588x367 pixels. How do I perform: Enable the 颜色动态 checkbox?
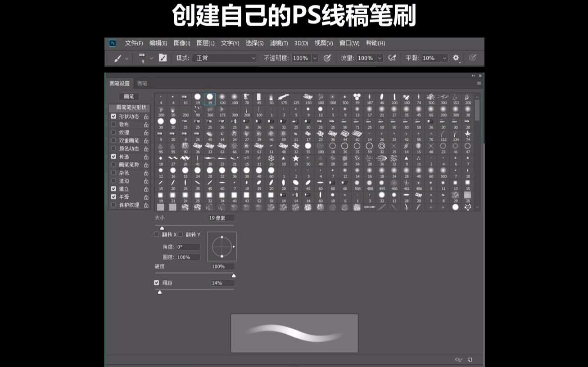click(x=113, y=148)
